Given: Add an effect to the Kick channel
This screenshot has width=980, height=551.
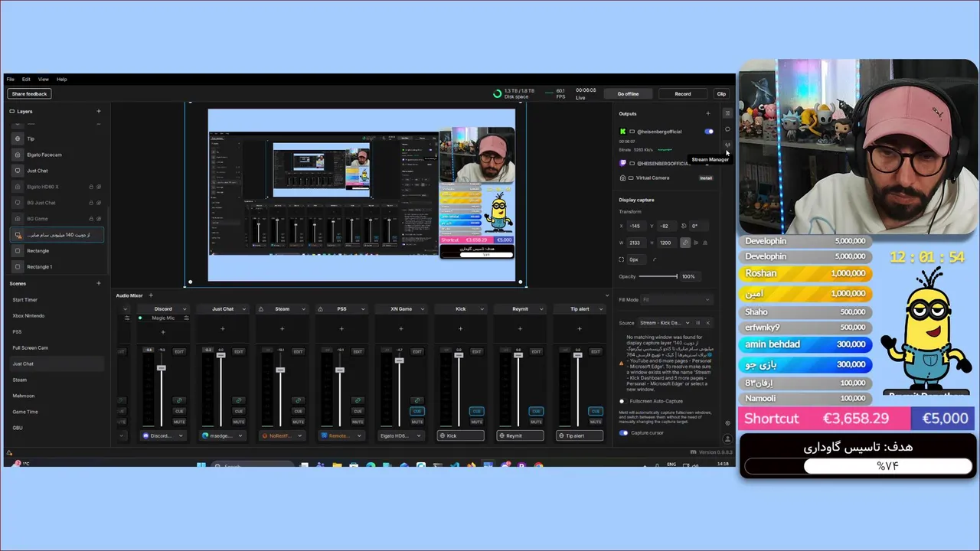Looking at the screenshot, I should (x=460, y=328).
